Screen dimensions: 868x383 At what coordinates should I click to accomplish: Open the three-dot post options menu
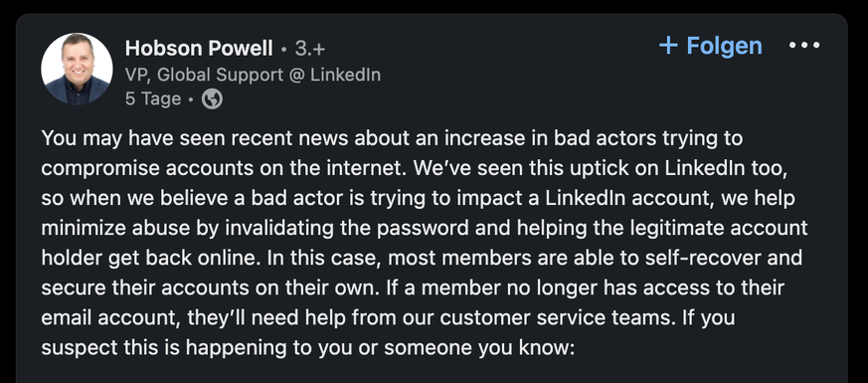click(804, 46)
